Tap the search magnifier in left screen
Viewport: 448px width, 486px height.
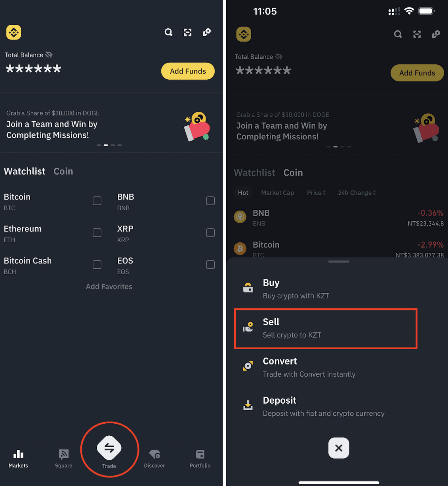click(x=169, y=32)
